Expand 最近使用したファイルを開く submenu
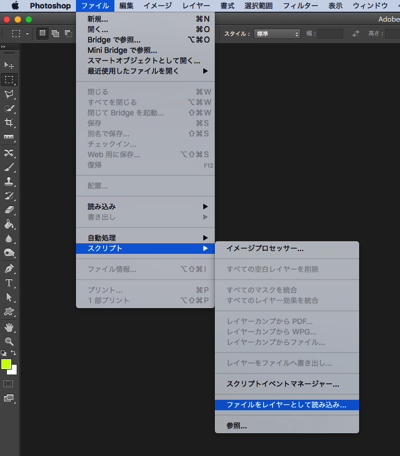 (145, 71)
